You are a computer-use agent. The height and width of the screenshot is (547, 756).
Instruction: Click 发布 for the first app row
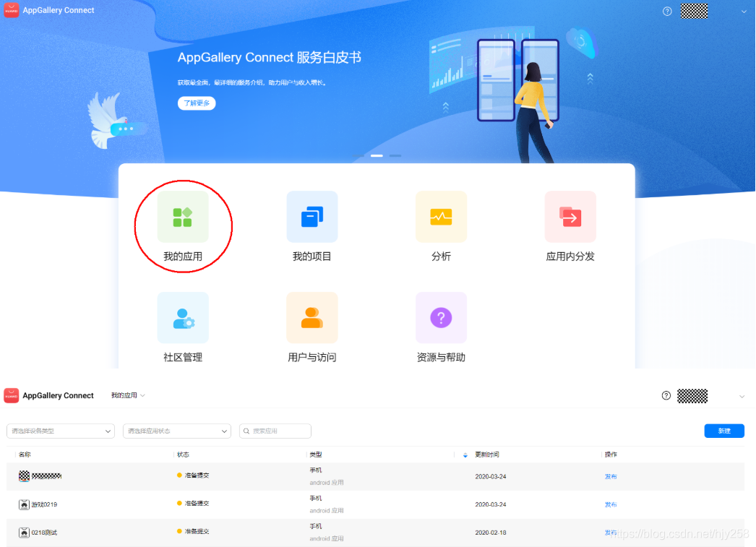(x=611, y=477)
